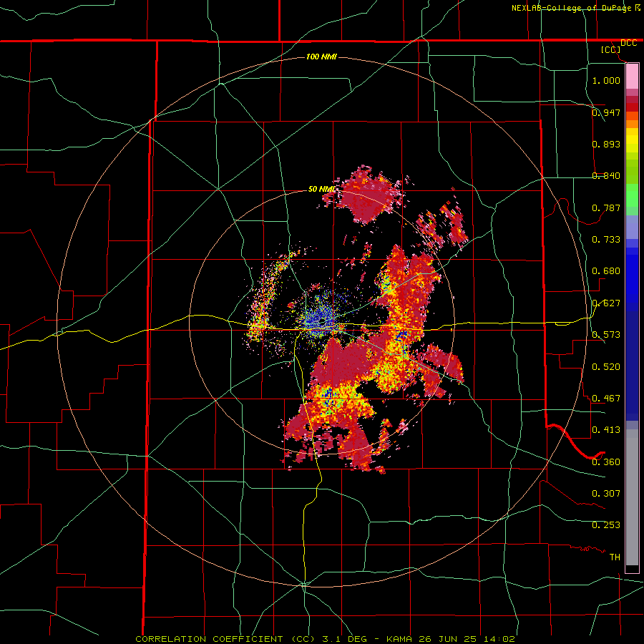644x644 pixels.
Task: Click the 0.467 legend value
Action: point(606,398)
